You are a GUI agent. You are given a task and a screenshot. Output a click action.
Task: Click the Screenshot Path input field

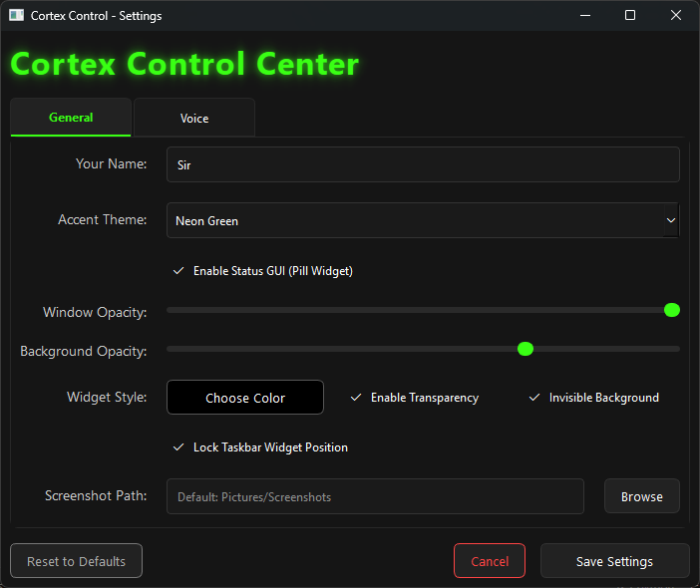pyautogui.click(x=375, y=496)
